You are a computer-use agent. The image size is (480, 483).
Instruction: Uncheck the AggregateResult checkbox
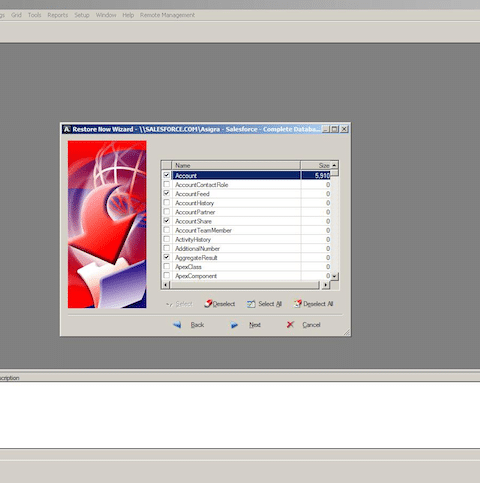click(x=166, y=257)
